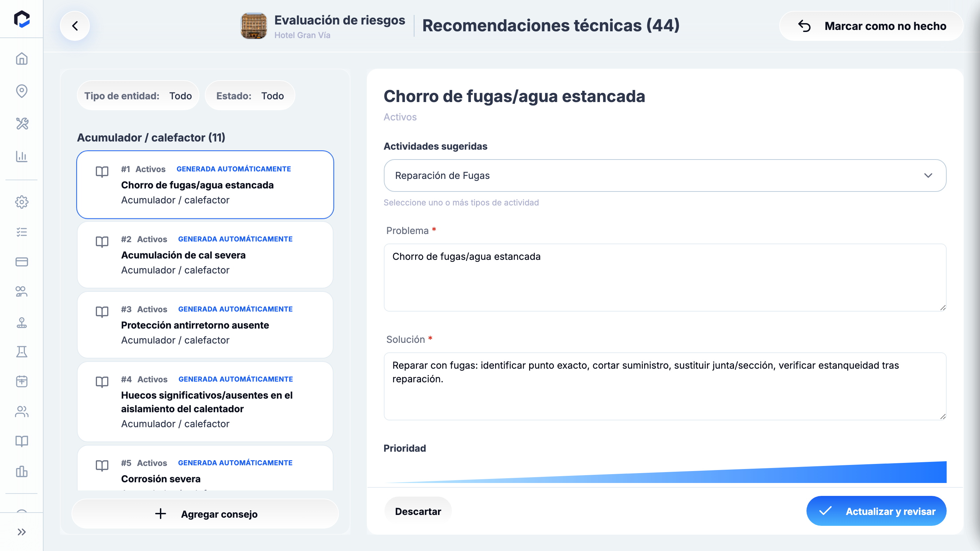The image size is (980, 551).
Task: Select recommendation #2 Acumulación de cal severa
Action: 205,255
